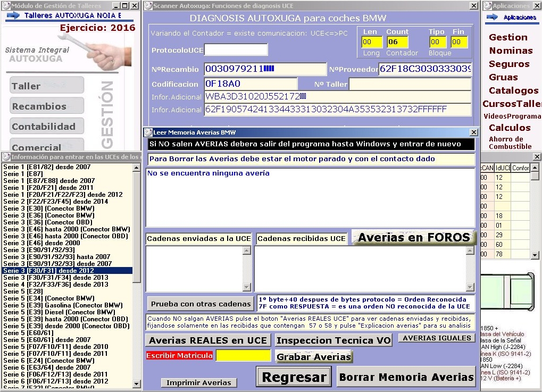Open the Recambios module
This screenshot has height=392, width=542.
tap(47, 106)
